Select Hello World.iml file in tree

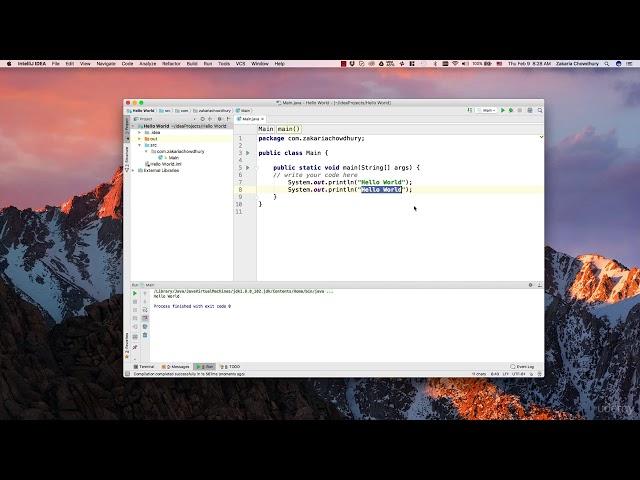tap(163, 164)
